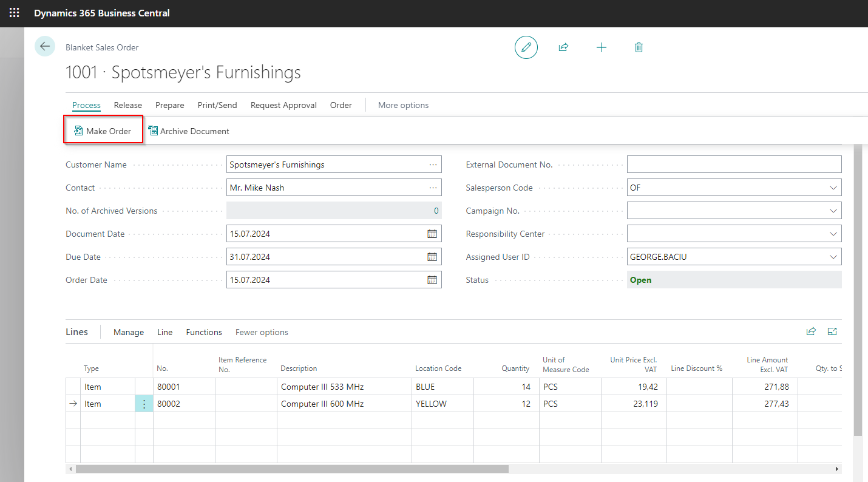This screenshot has width=868, height=482.
Task: Click the Line Discount % column header
Action: click(697, 368)
